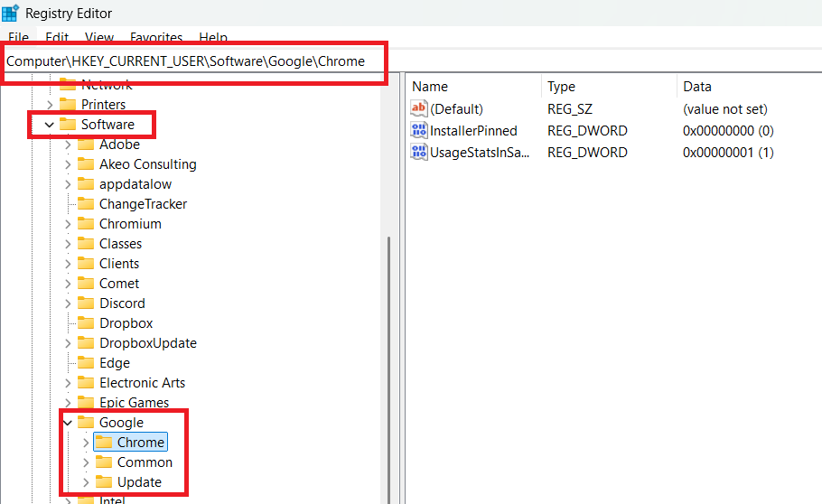This screenshot has width=822, height=504.
Task: Select the DropboxUpdate folder icon
Action: [86, 343]
